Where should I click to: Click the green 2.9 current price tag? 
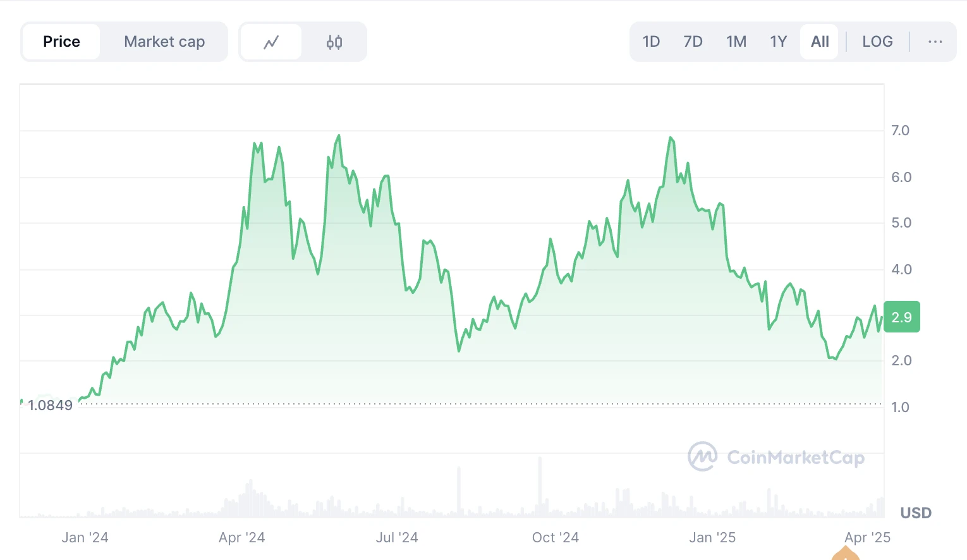(x=901, y=317)
